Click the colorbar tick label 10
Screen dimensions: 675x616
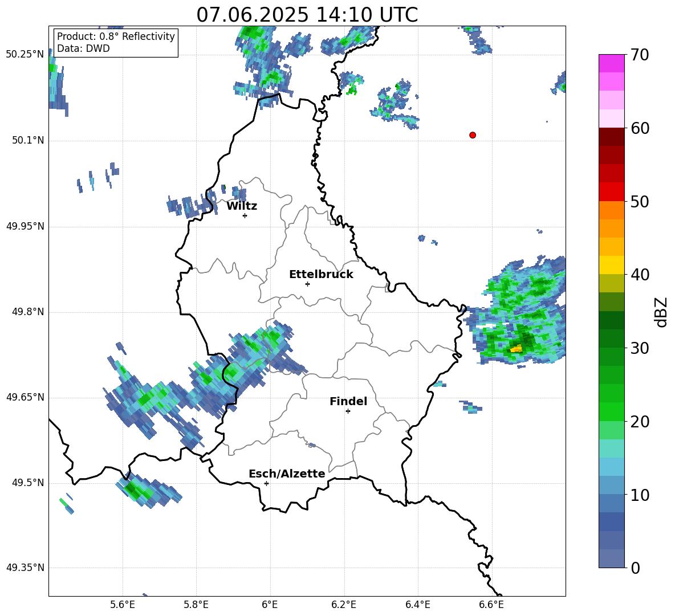point(640,495)
